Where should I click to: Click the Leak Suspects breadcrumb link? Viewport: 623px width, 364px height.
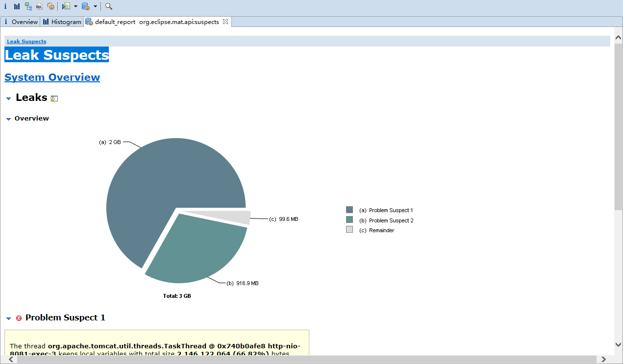[x=26, y=41]
